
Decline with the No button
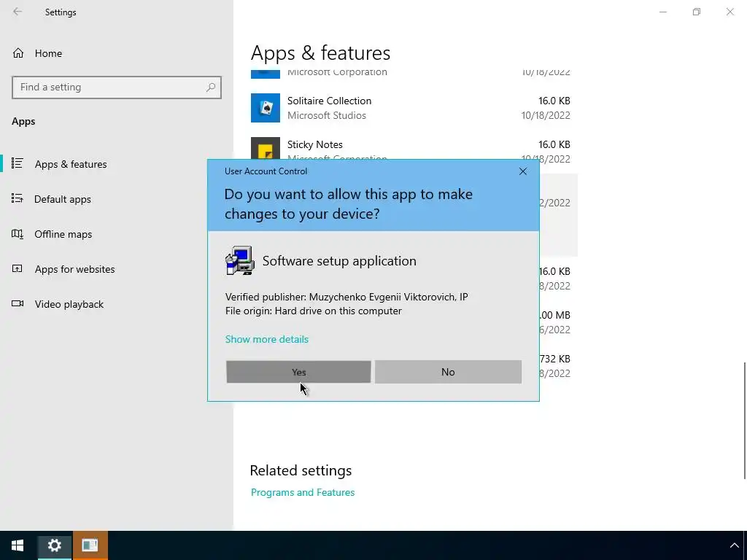tap(448, 372)
